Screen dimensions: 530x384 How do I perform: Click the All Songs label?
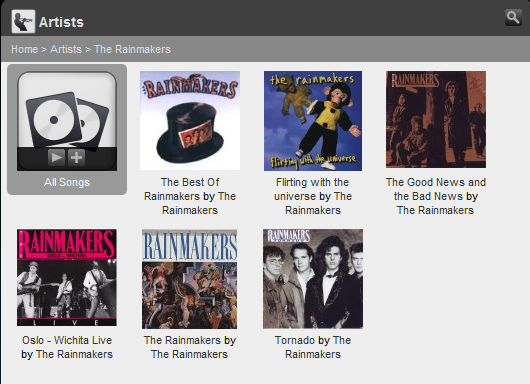click(67, 182)
